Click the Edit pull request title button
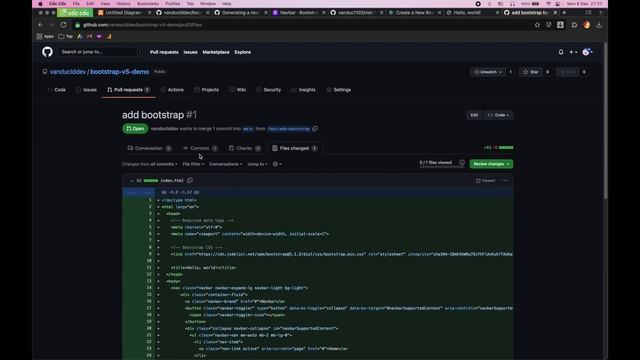The width and height of the screenshot is (640, 360). tap(474, 115)
